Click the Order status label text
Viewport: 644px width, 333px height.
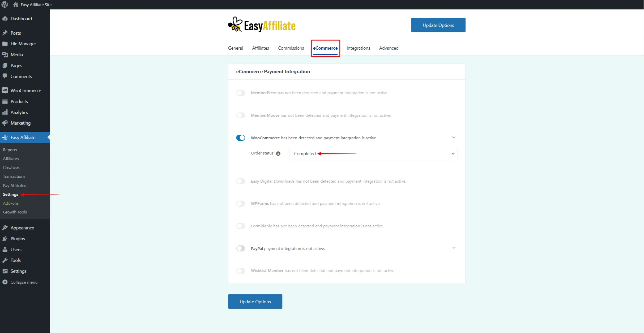pyautogui.click(x=262, y=153)
